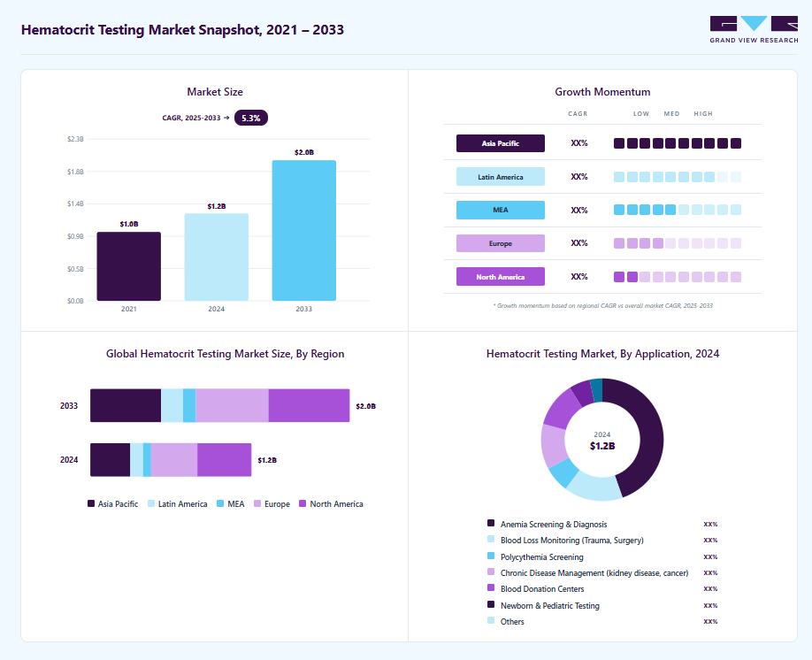Click the 2033 stacked bar Asia Pacific segment
This screenshot has height=660, width=812.
point(126,405)
